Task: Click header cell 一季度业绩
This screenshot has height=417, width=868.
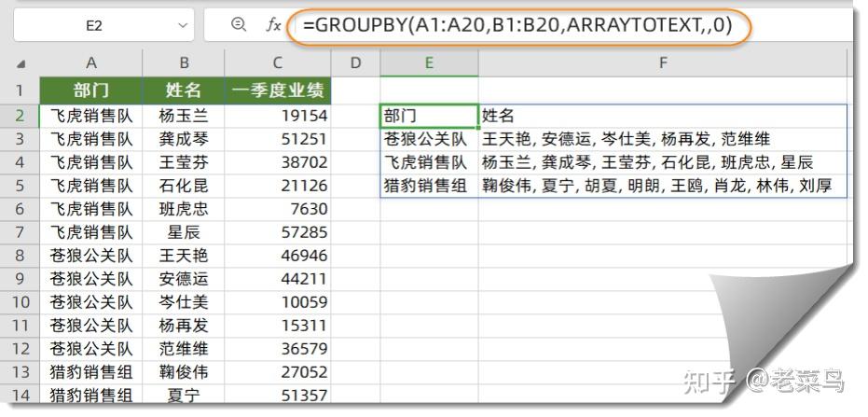Action: pyautogui.click(x=278, y=90)
